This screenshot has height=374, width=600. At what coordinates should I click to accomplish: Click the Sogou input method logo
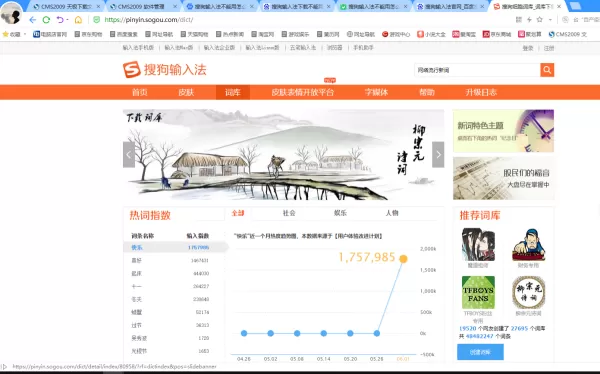[x=165, y=70]
